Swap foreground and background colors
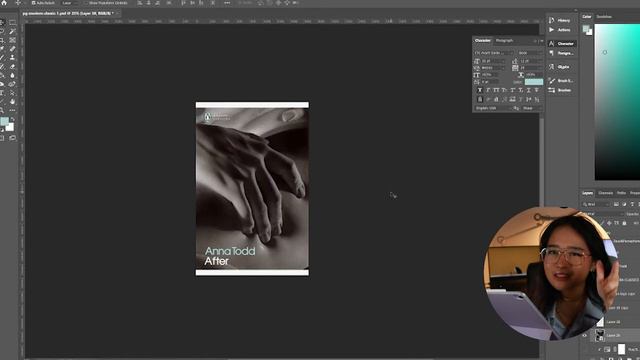The image size is (640, 360). click(x=13, y=119)
